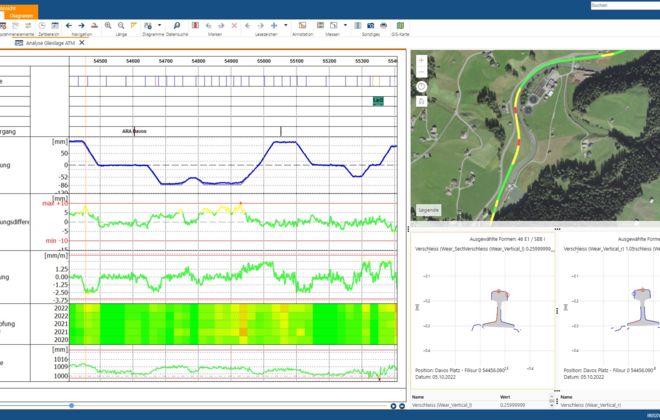Zoom in on the map view
660x420 pixels.
[x=422, y=60]
